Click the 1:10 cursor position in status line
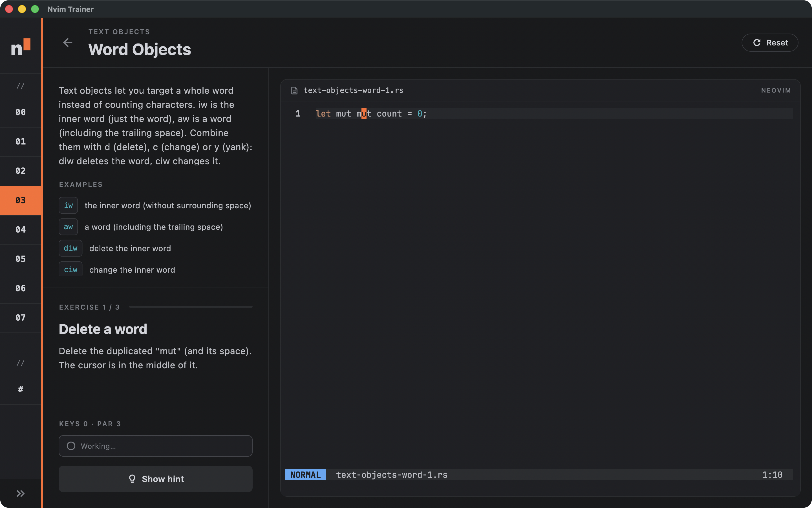This screenshot has height=508, width=812. point(772,475)
